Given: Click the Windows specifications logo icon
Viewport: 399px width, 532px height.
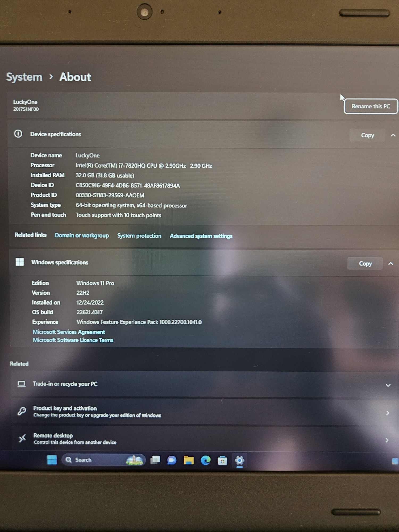Looking at the screenshot, I should (x=20, y=262).
